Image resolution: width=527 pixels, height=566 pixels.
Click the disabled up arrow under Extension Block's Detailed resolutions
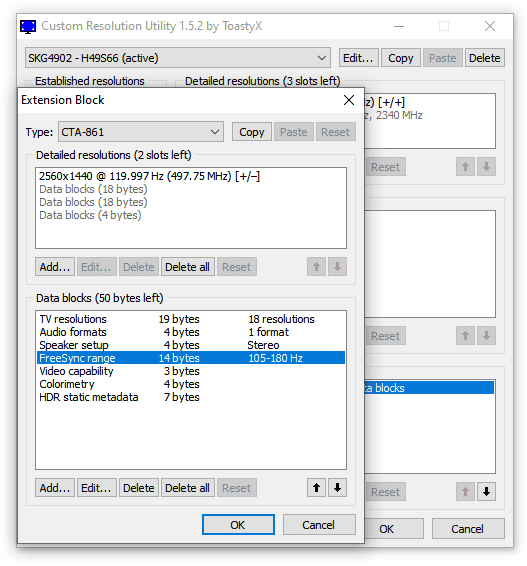point(316,267)
